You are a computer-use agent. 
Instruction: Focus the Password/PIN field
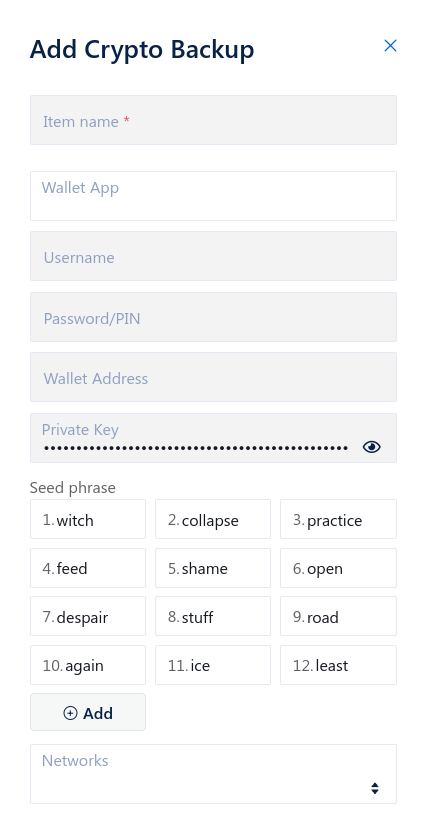click(213, 317)
